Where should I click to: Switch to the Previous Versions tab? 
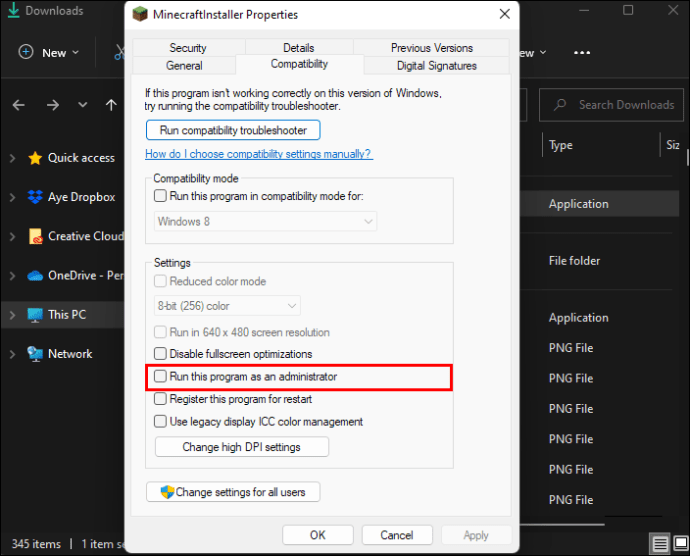click(x=432, y=48)
